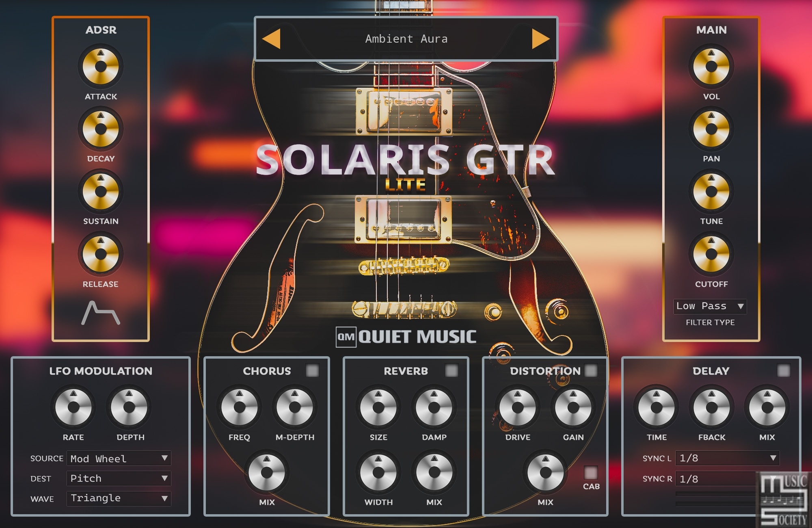Click the VOL knob in Main
The height and width of the screenshot is (528, 812).
tap(711, 67)
